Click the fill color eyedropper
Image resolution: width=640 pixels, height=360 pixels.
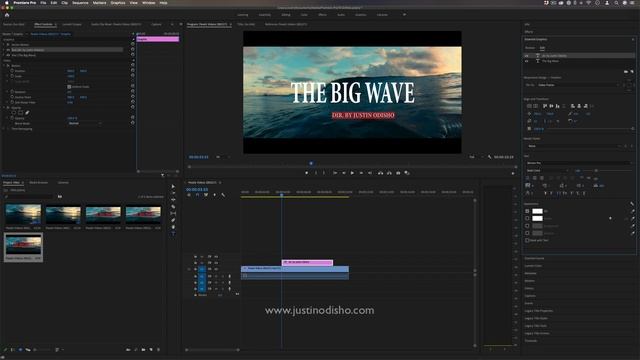(632, 211)
